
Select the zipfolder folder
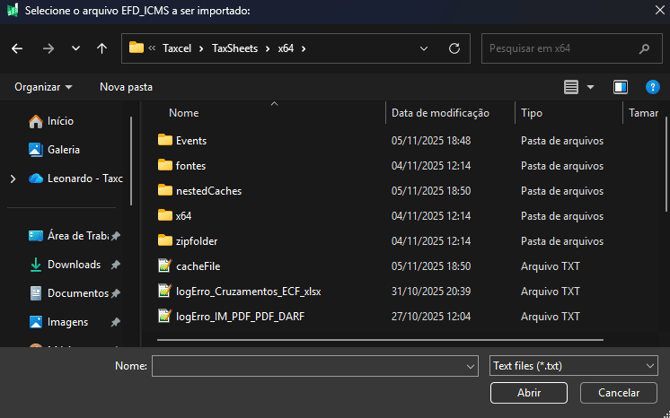[x=188, y=241]
